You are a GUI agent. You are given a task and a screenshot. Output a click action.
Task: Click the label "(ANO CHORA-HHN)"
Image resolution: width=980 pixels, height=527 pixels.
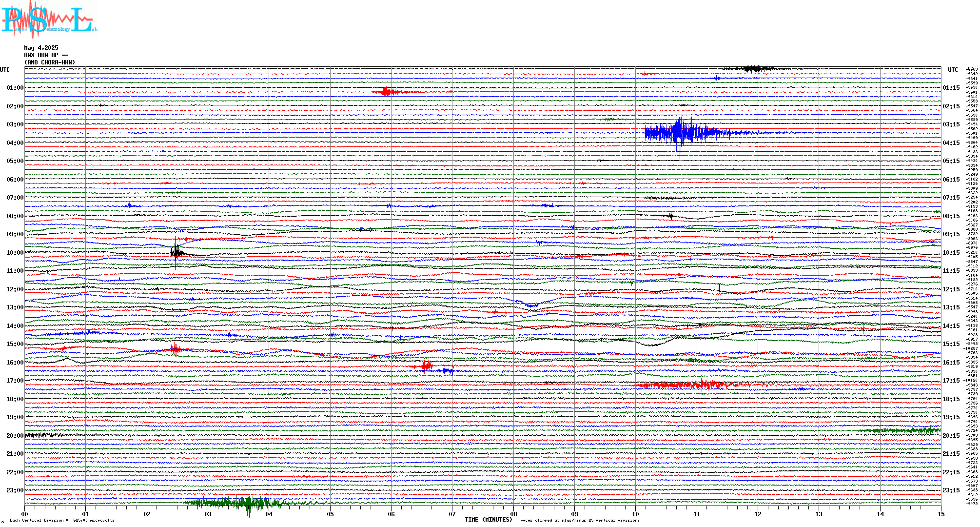(x=50, y=62)
